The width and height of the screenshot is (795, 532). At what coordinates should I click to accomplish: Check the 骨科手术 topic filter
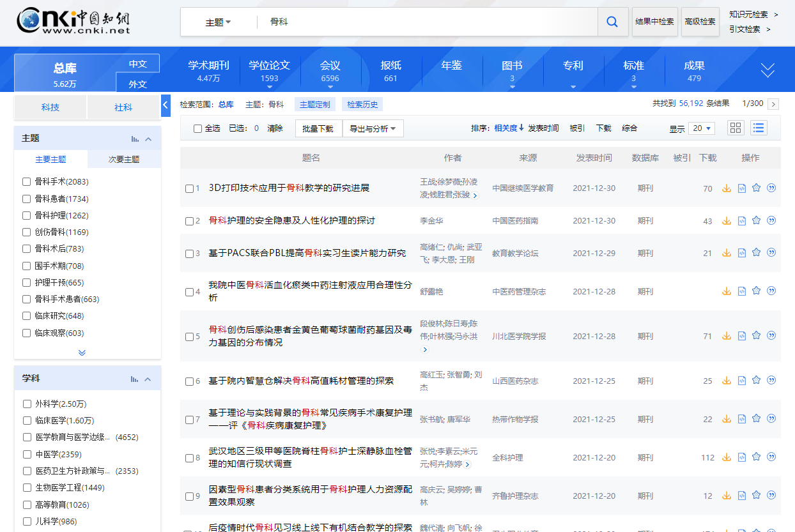(x=27, y=181)
